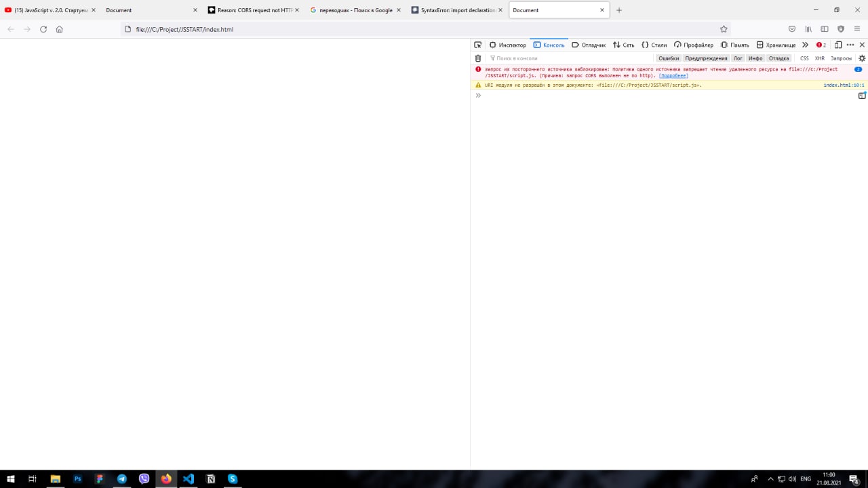Toggle the Предупреждения filter button
868x488 pixels.
[706, 58]
